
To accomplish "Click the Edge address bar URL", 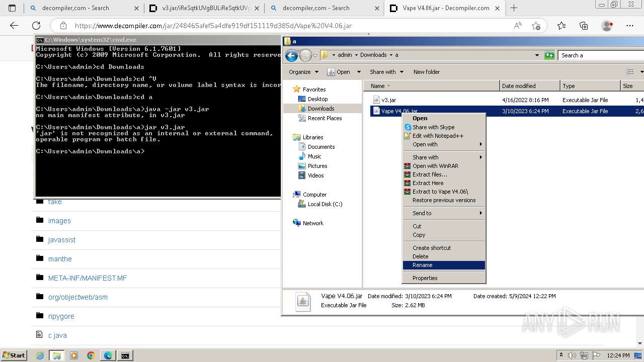I will (213, 26).
